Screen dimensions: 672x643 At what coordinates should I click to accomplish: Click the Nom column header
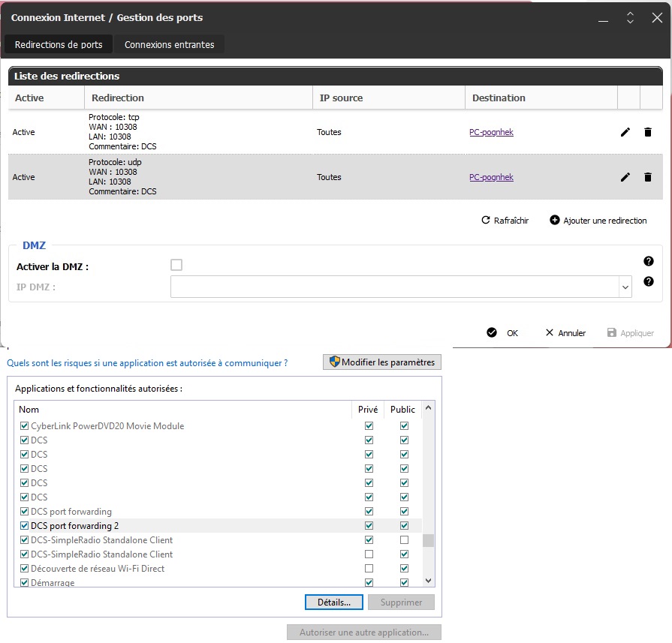(183, 410)
